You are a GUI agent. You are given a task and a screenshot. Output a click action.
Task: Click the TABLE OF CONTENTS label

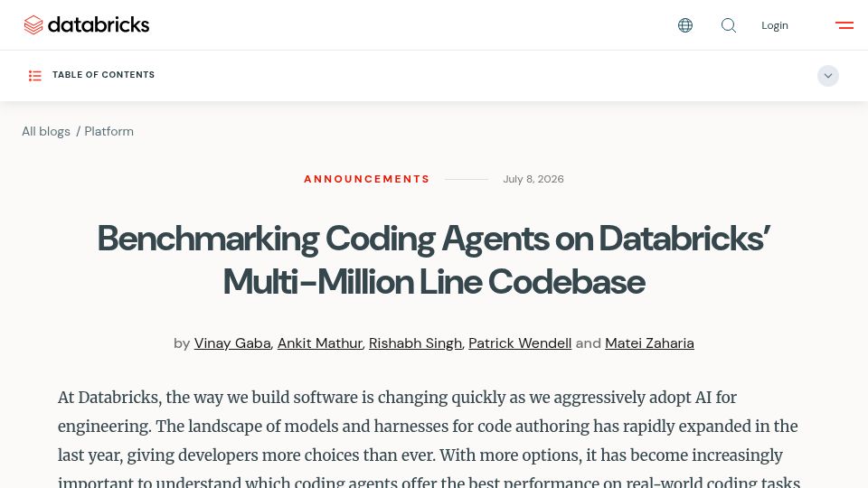coord(103,75)
